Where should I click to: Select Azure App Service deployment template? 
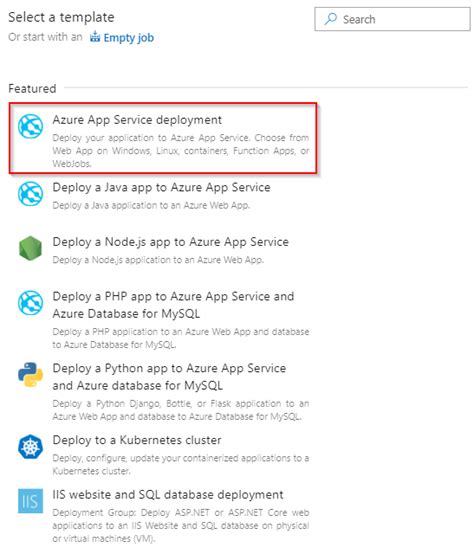click(x=163, y=138)
